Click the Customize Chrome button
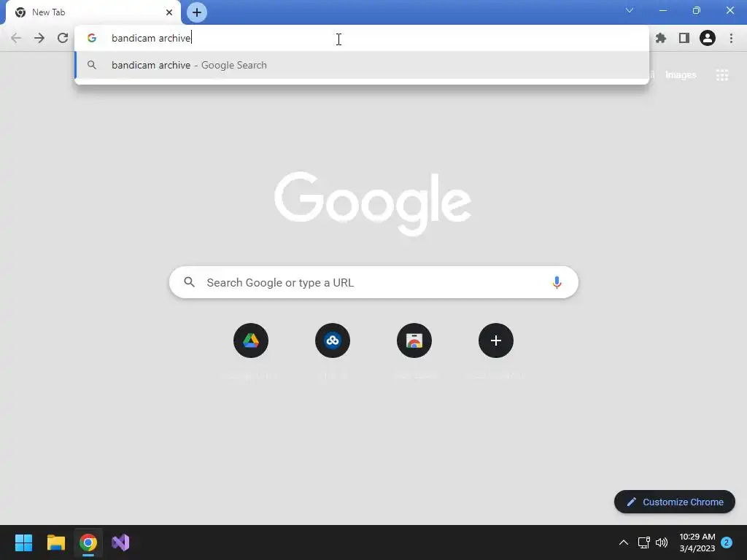This screenshot has width=747, height=560. click(675, 502)
